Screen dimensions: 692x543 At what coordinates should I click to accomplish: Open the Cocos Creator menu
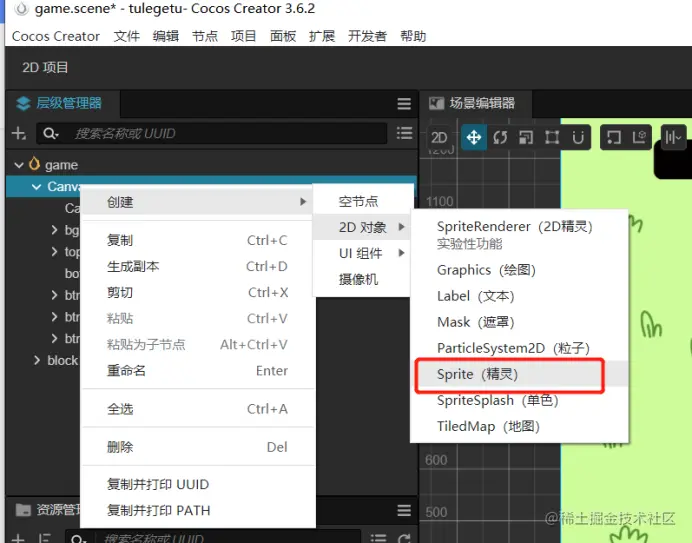pos(56,36)
